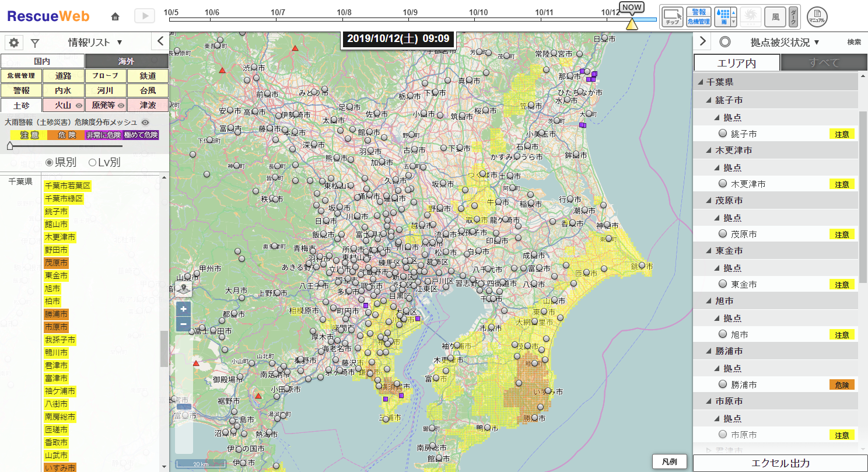Click the rain (雨) layer icon
The image size is (868, 472).
point(722,16)
